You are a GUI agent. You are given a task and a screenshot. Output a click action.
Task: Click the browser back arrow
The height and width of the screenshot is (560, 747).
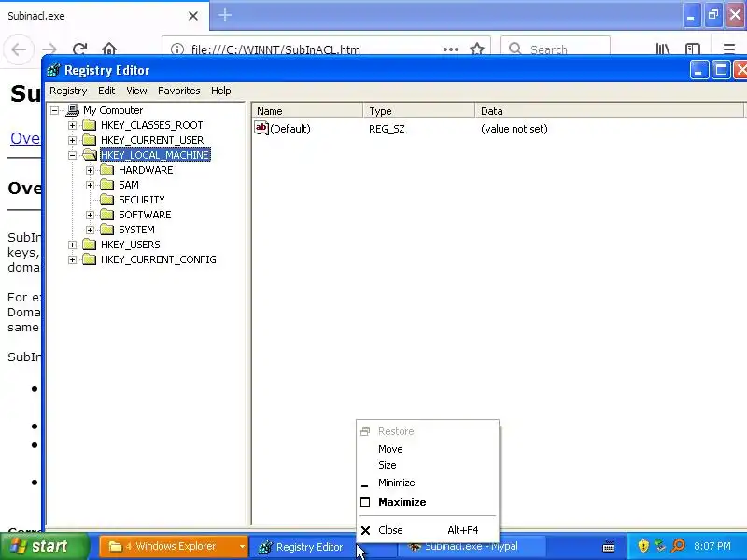(x=19, y=49)
